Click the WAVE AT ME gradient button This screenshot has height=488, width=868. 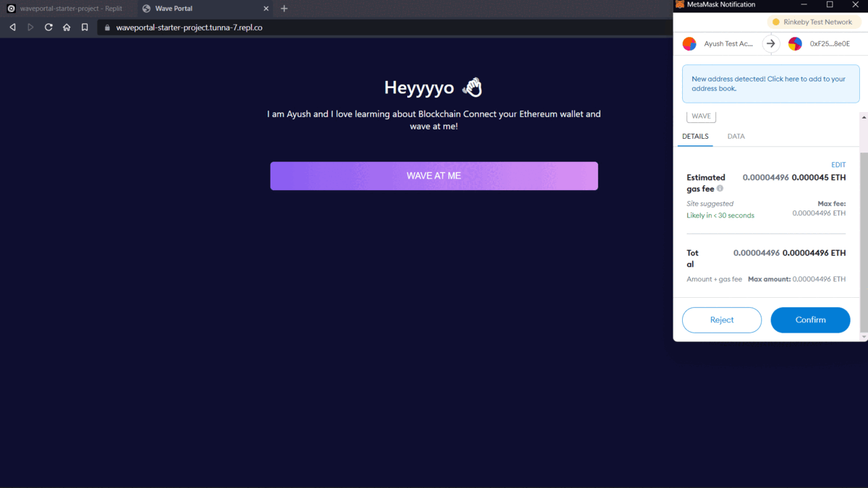point(434,175)
